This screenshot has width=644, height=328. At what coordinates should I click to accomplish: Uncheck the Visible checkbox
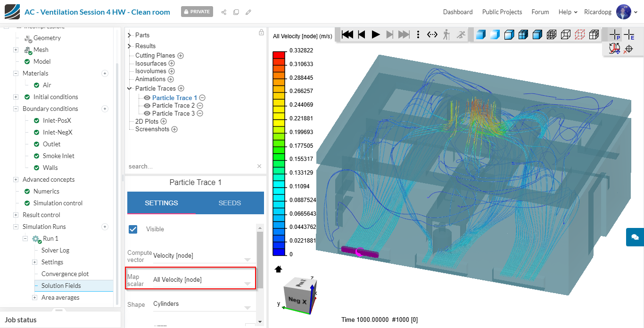click(x=133, y=229)
